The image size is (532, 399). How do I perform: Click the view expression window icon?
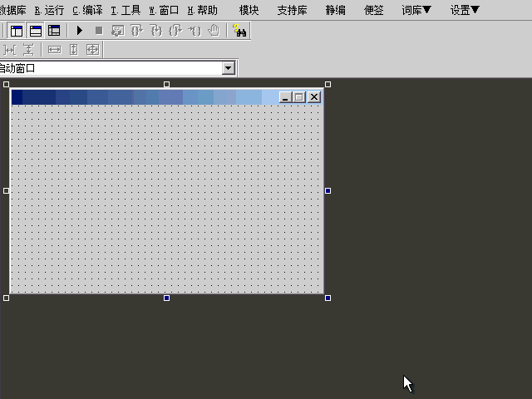coord(118,31)
